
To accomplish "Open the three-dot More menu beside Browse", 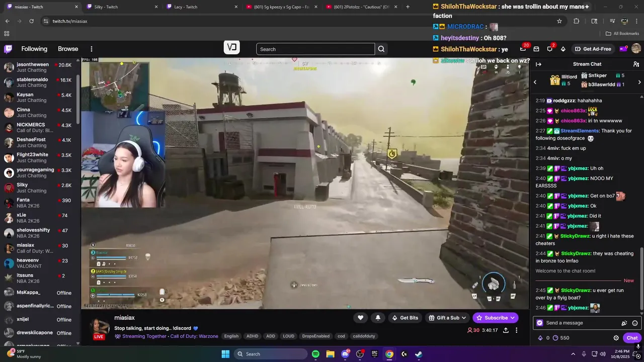I will 92,49.
